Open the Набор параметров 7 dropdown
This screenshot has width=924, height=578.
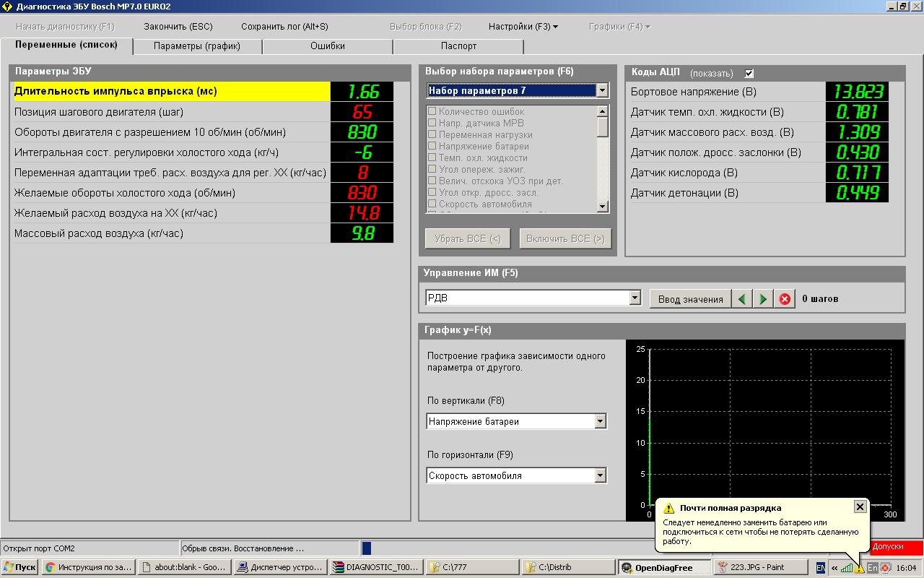(602, 90)
